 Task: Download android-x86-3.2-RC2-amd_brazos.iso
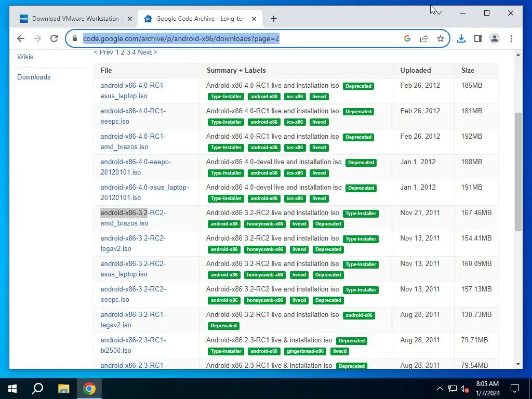coord(133,218)
